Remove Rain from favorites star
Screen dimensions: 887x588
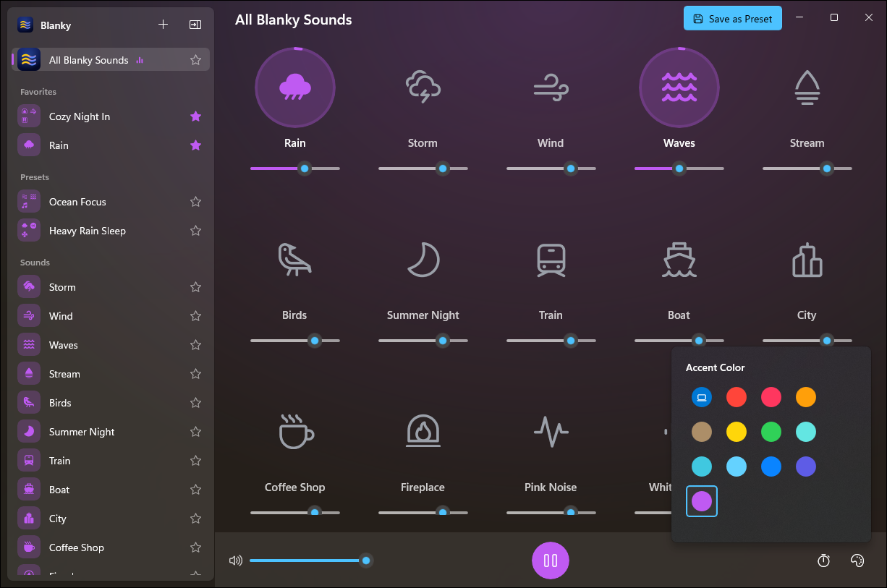(195, 145)
